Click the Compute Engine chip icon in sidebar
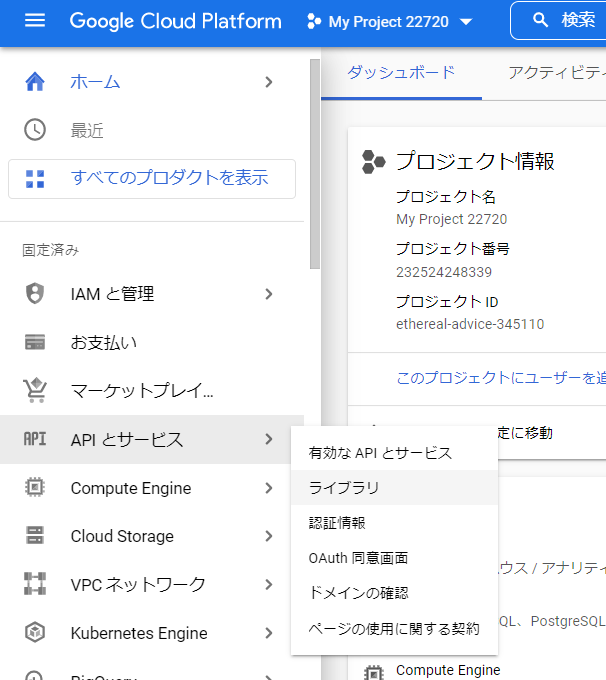The width and height of the screenshot is (606, 680). coord(35,487)
